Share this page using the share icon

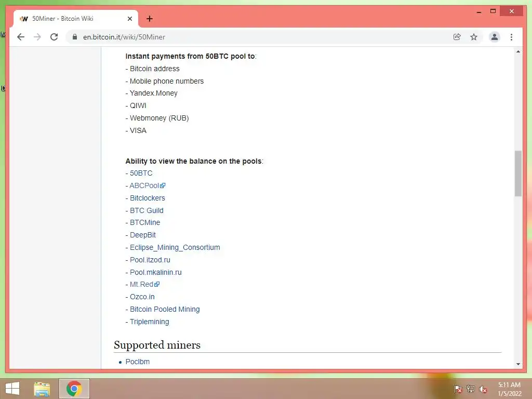457,37
